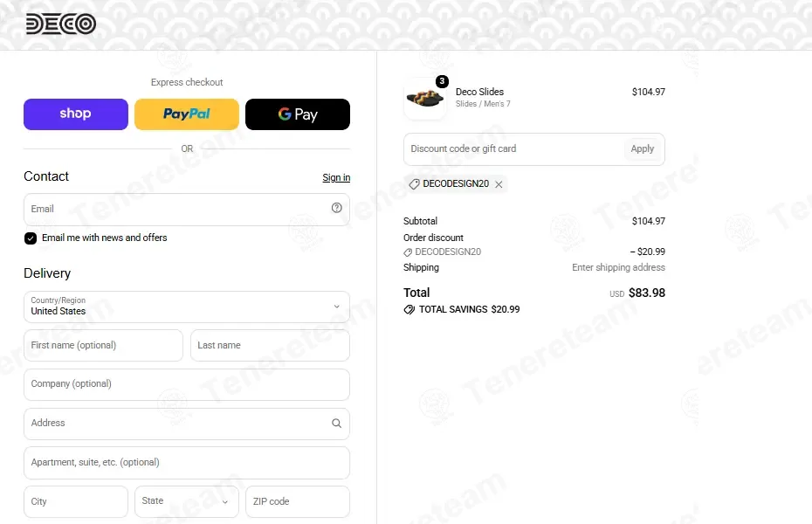The image size is (812, 524).
Task: Click the email help question mark icon
Action: [337, 208]
